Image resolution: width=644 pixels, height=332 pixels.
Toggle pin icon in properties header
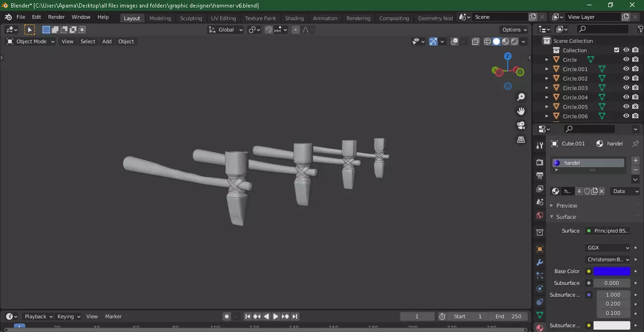coord(636,144)
